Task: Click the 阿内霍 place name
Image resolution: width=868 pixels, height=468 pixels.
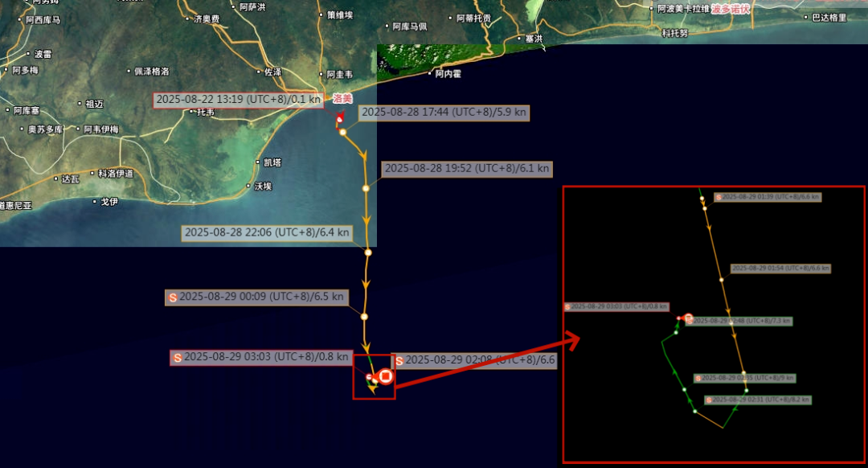Action: [x=448, y=74]
